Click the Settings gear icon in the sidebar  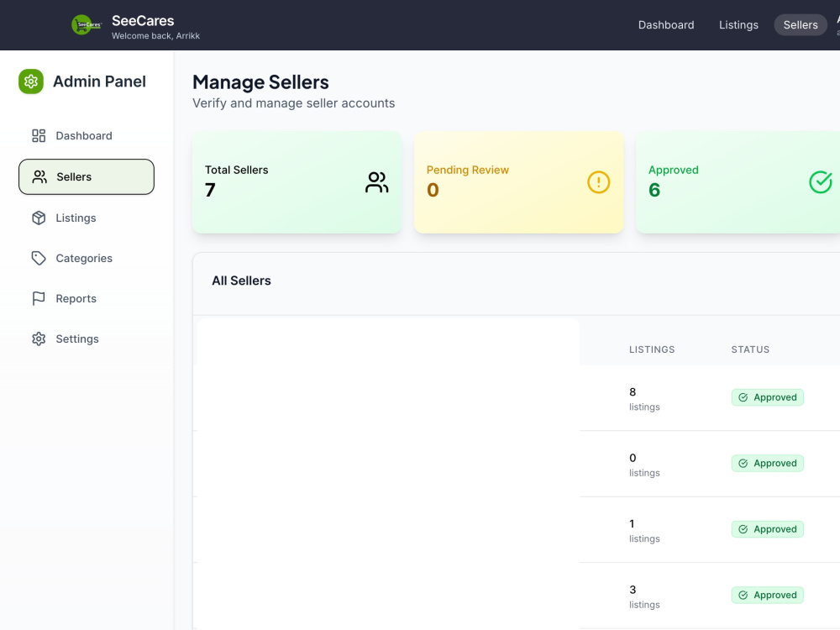pyautogui.click(x=39, y=339)
